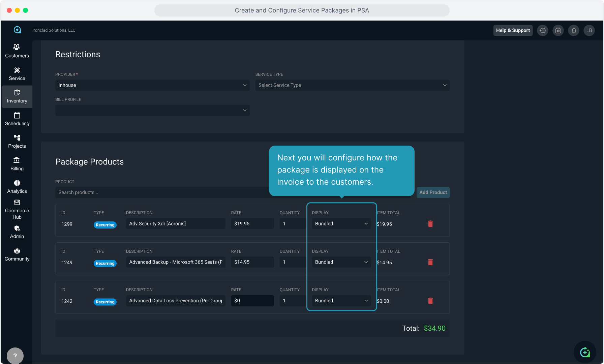
Task: Remove the Advanced Data Loss Prevention row
Action: point(430,301)
